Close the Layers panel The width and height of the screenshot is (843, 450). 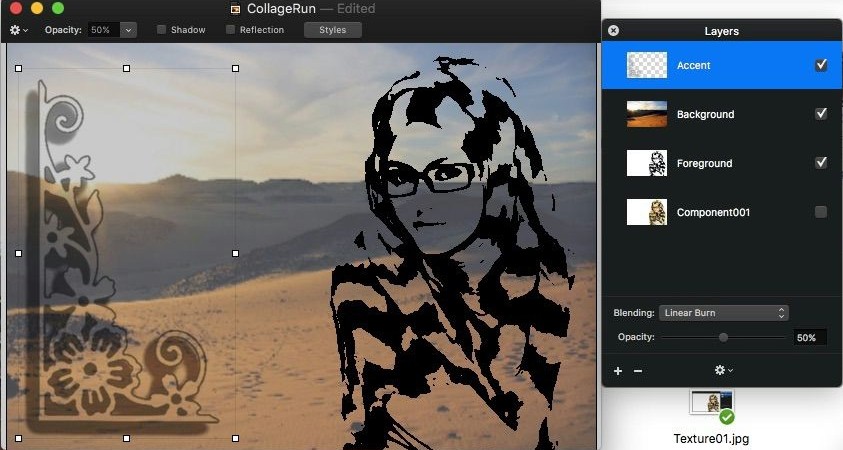[x=613, y=31]
